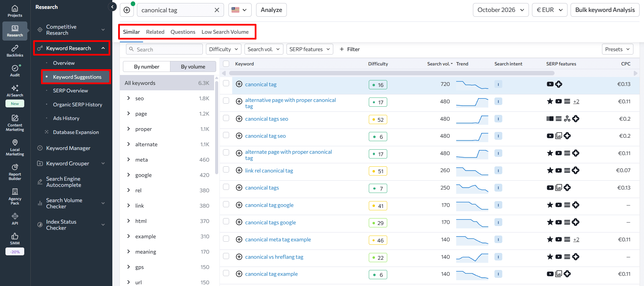The image size is (644, 286).
Task: Check the 'canonical tag' row checkbox
Action: (226, 83)
